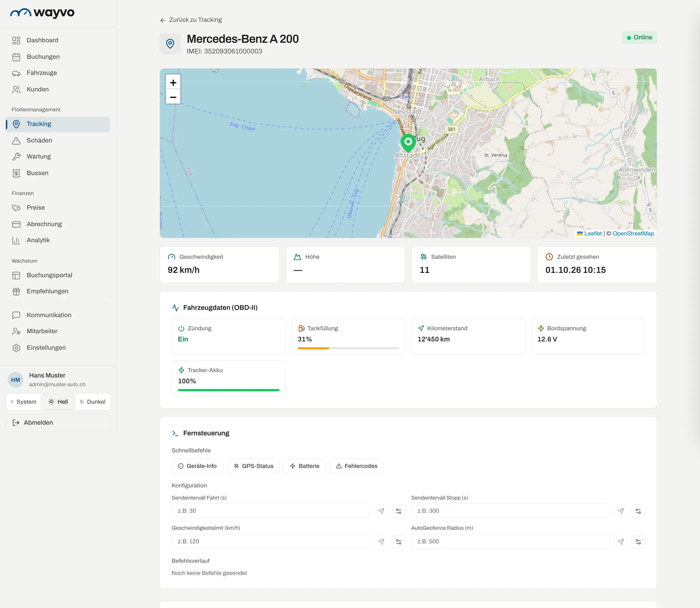
Task: Open Einstellungen in sidebar
Action: (x=58, y=348)
